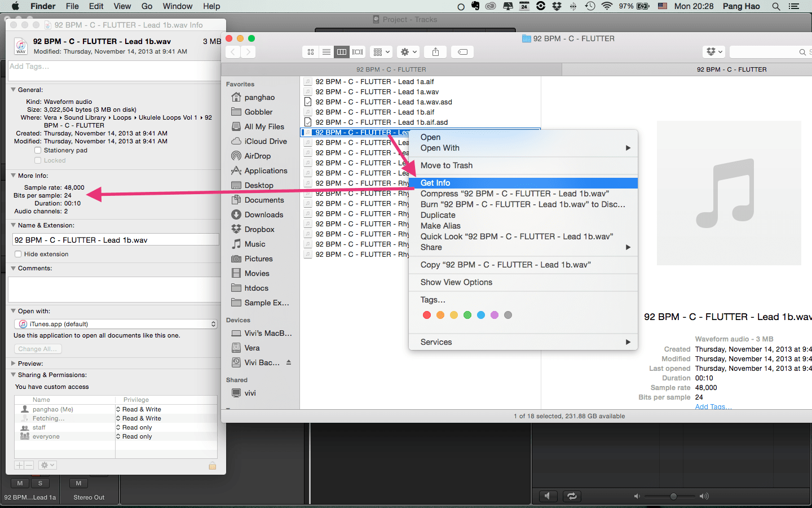The width and height of the screenshot is (812, 508).
Task: Mute the Stereo Out channel
Action: [x=78, y=483]
